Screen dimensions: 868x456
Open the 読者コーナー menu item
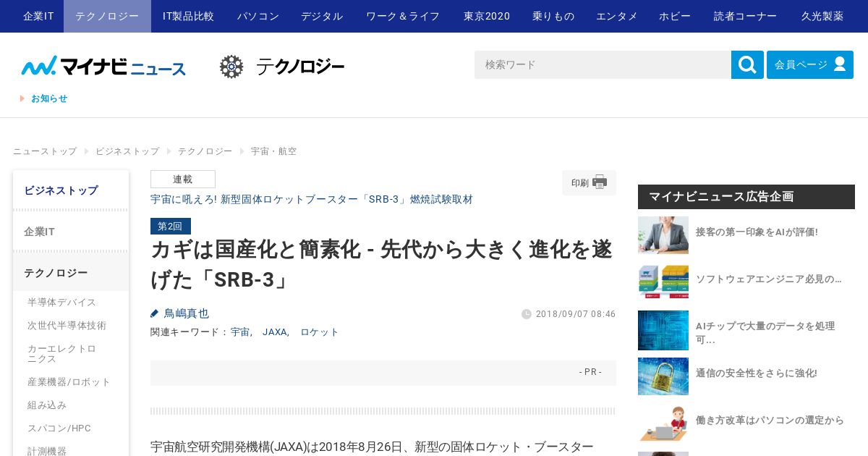746,16
